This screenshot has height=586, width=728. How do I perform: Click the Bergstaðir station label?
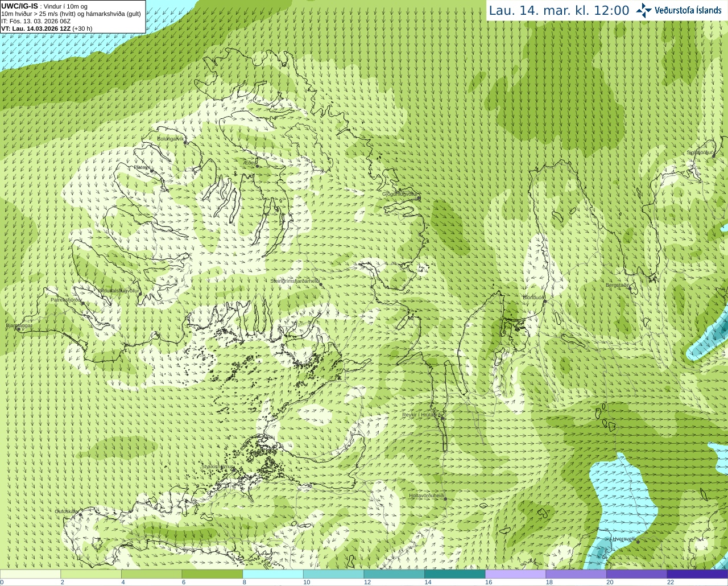click(617, 285)
